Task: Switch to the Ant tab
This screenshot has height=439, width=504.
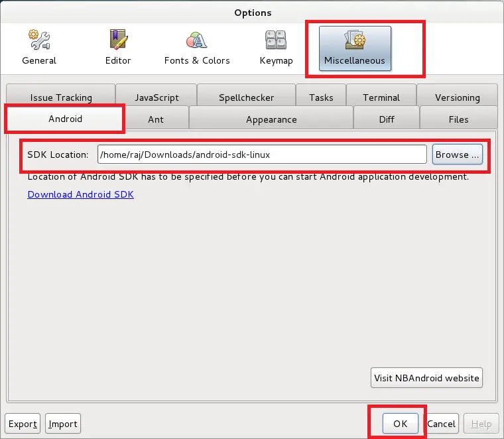Action: click(x=156, y=119)
